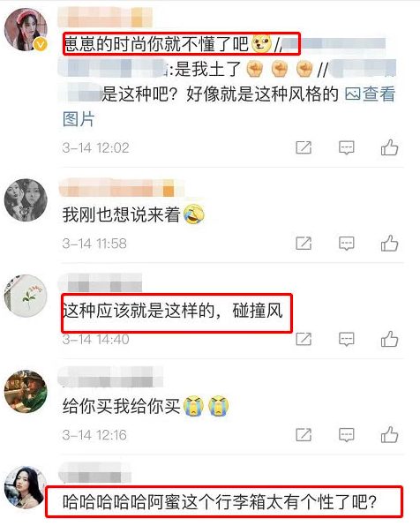Image resolution: width=420 pixels, height=526 pixels.
Task: Like the 3-14 12:16 comment
Action: [x=389, y=435]
